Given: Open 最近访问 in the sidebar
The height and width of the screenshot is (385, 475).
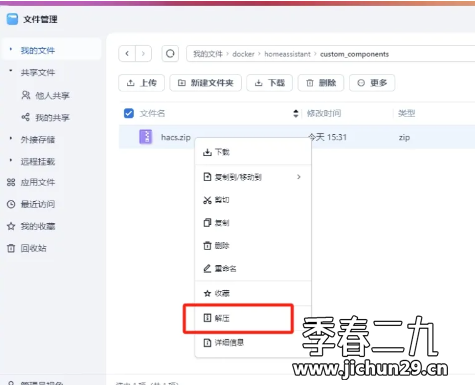Looking at the screenshot, I should pos(38,204).
